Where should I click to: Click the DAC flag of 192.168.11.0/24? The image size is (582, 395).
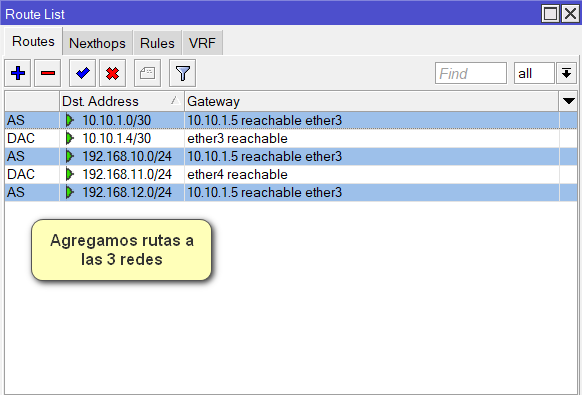point(21,174)
